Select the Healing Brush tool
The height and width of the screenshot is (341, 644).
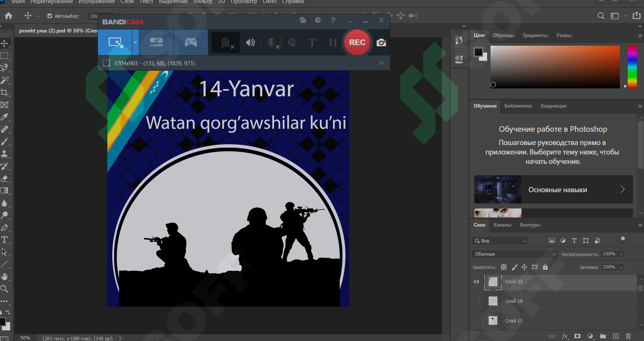click(x=5, y=129)
